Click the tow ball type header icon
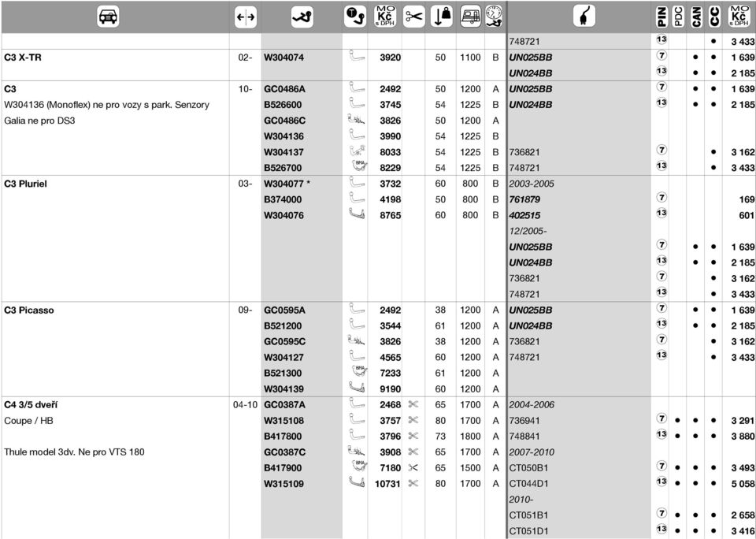This screenshot has width=756, height=539. (x=355, y=17)
